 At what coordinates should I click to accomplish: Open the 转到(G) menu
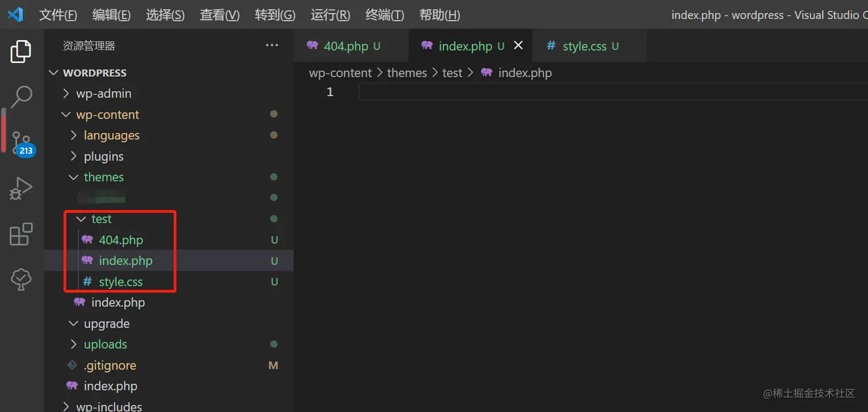[275, 15]
